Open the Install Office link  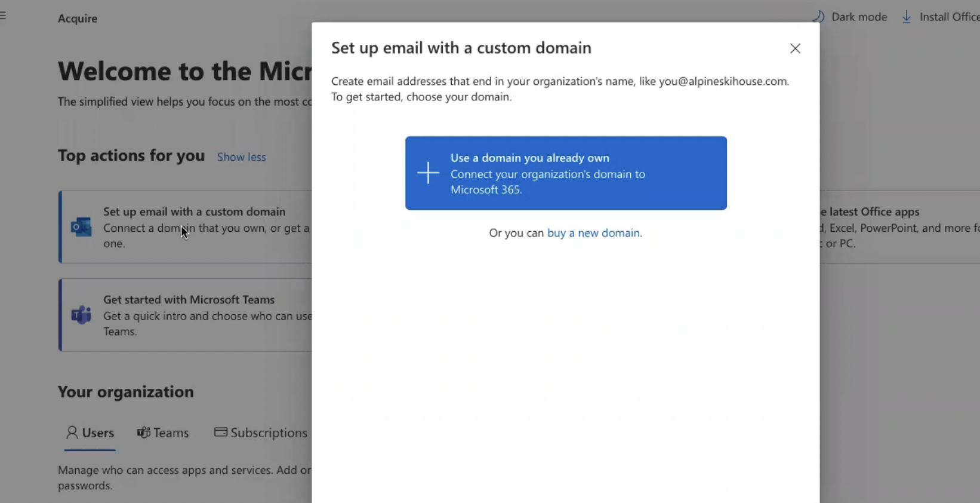940,17
